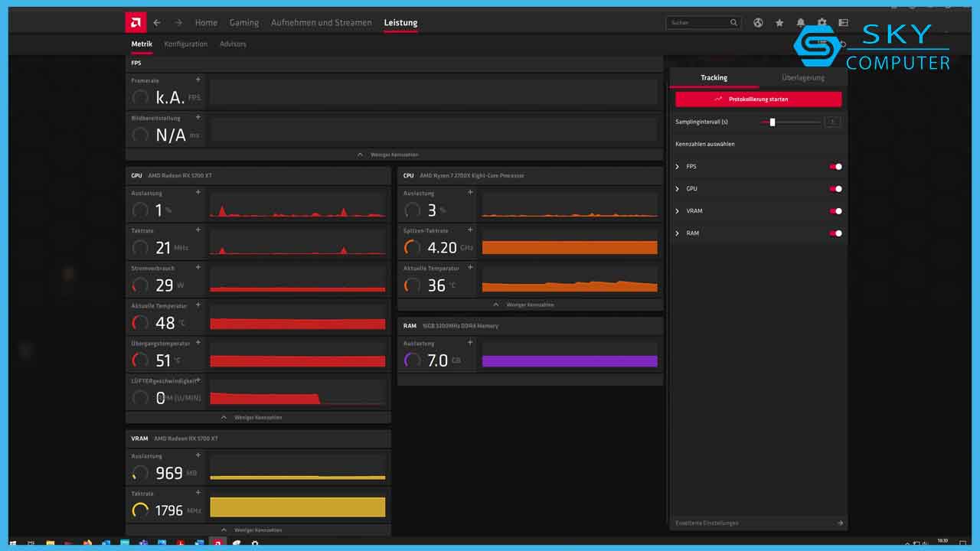Click the AMD logo icon
The height and width of the screenshot is (551, 980).
pyautogui.click(x=135, y=23)
